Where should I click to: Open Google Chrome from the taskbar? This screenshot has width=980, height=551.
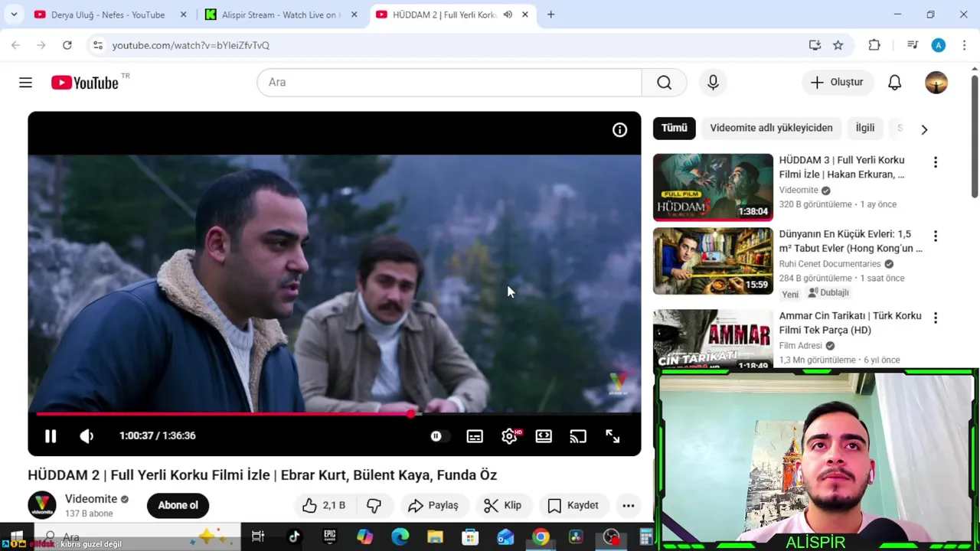(541, 537)
